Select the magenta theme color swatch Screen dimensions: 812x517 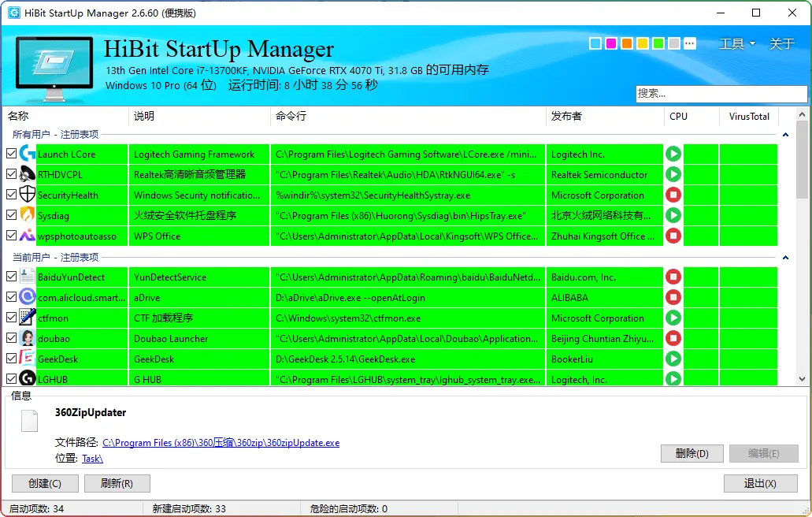(610, 43)
